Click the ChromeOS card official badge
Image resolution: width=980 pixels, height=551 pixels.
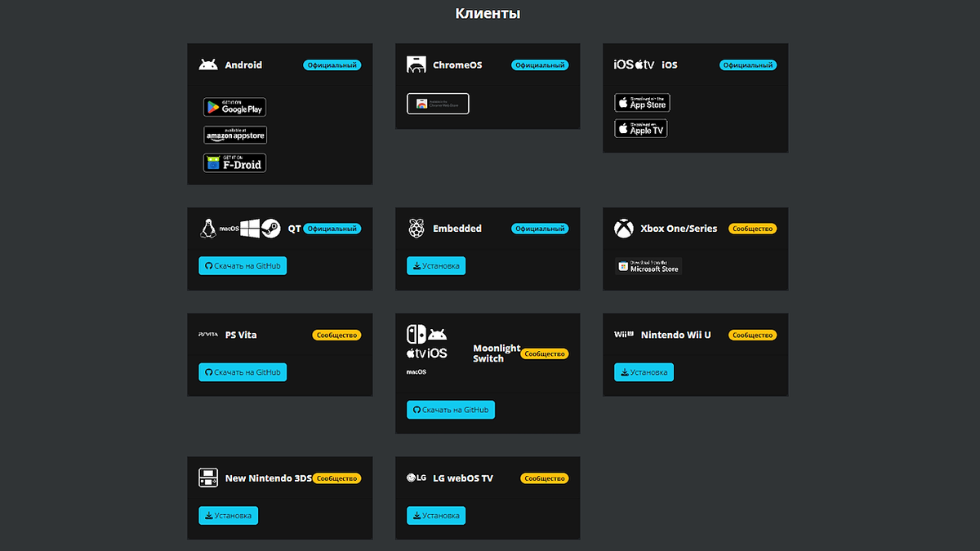pos(540,65)
